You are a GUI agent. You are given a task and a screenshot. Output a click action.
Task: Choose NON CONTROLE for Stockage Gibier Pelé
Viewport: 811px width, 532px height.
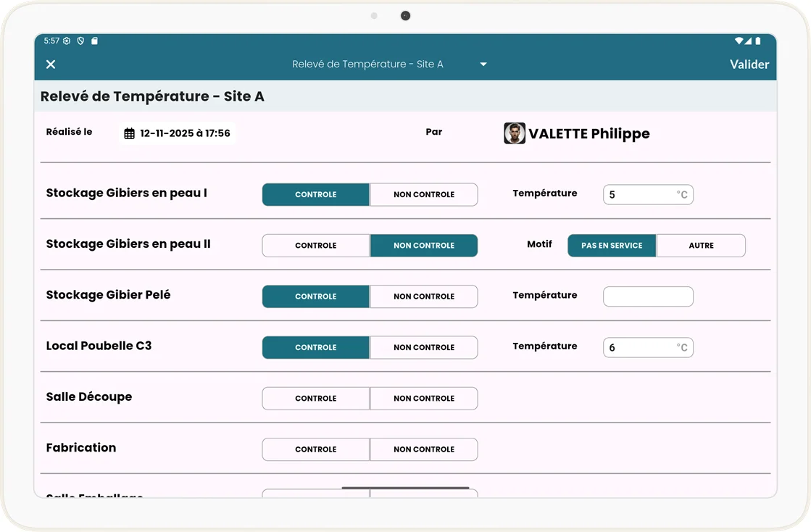click(423, 296)
